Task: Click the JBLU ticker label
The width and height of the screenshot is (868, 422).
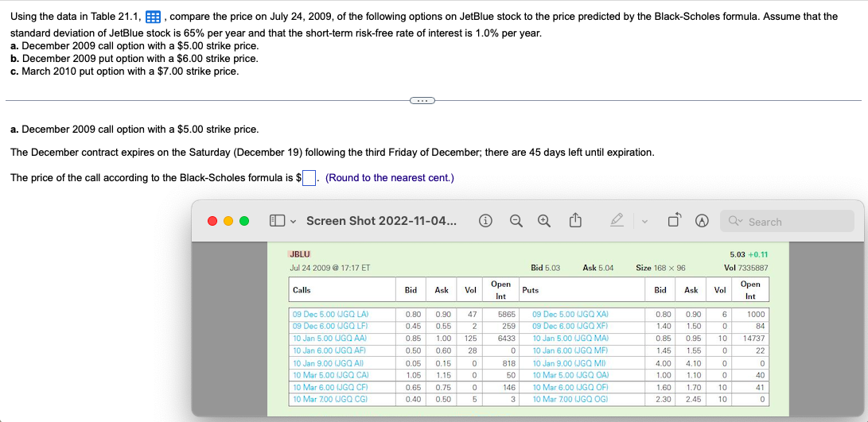Action: (299, 254)
